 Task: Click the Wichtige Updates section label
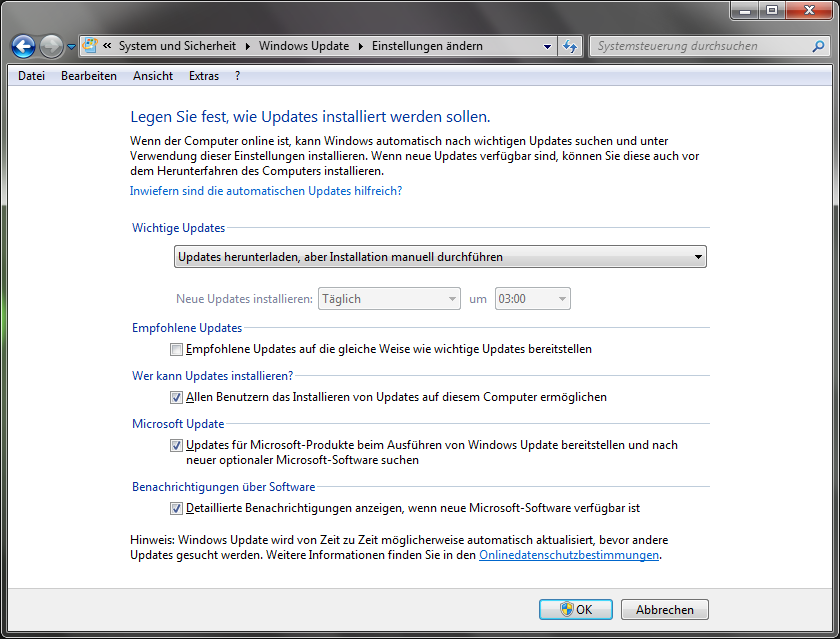[x=178, y=228]
